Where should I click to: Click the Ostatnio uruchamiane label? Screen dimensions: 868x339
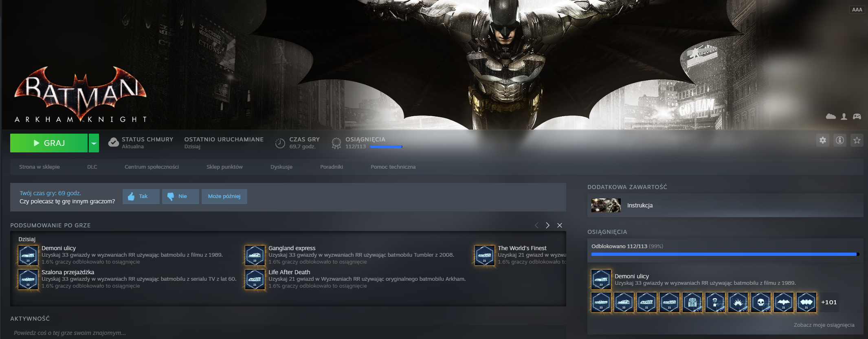[x=224, y=139]
